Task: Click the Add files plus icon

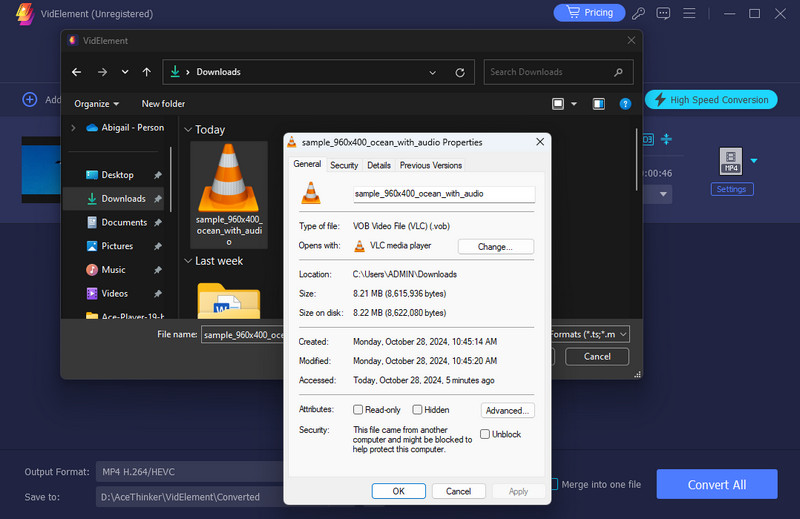Action: point(30,100)
